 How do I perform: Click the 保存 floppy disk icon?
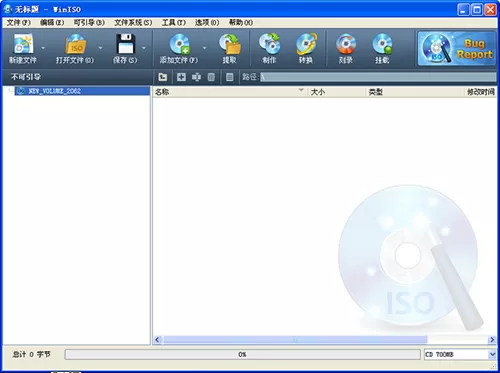click(125, 44)
